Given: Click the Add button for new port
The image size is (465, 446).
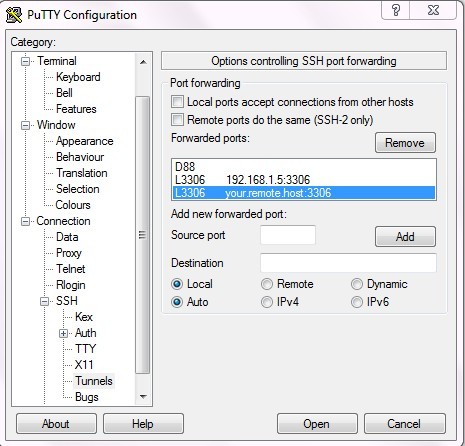Looking at the screenshot, I should [405, 237].
